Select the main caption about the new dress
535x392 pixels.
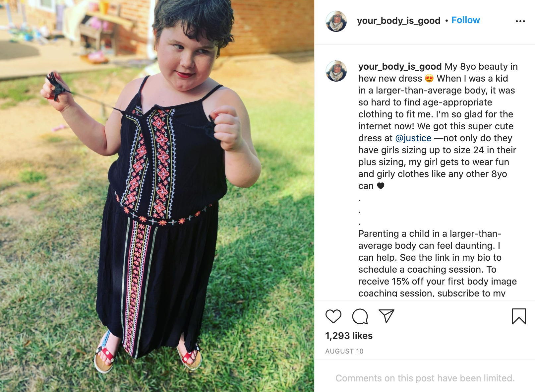438,126
